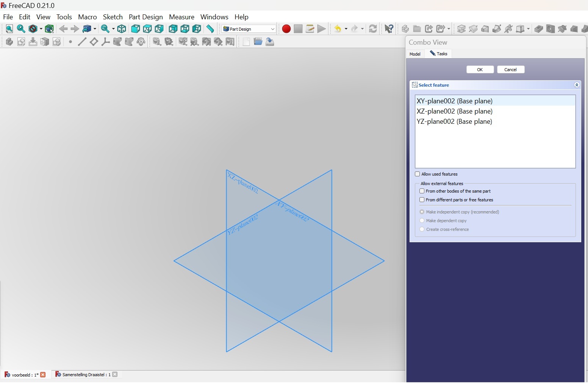Switch to Bottom view cube icon
The width and height of the screenshot is (588, 383).
click(185, 29)
